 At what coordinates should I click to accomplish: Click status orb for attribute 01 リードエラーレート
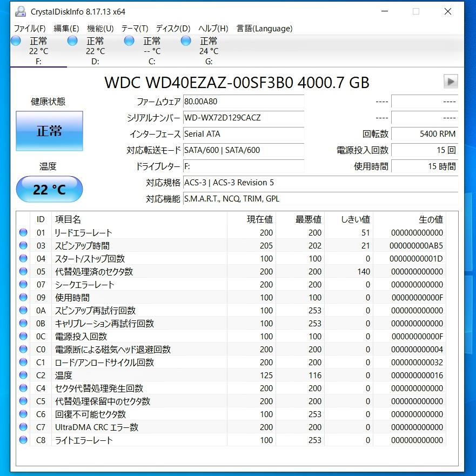[x=23, y=232]
